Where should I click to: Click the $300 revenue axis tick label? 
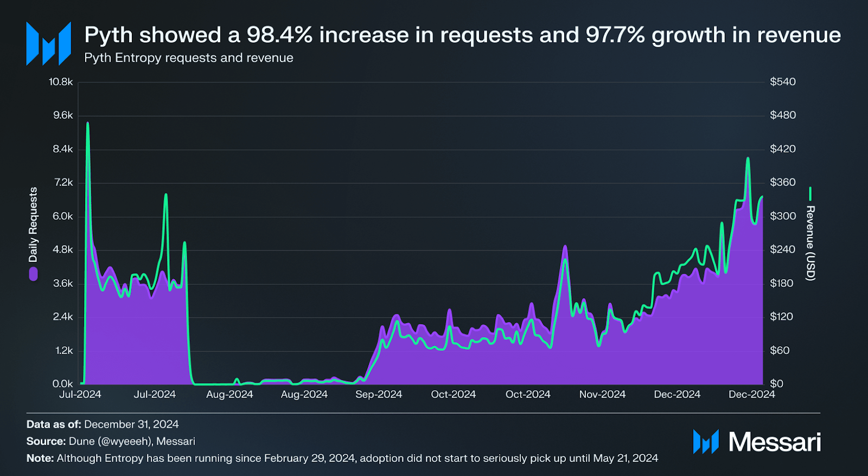(x=783, y=216)
